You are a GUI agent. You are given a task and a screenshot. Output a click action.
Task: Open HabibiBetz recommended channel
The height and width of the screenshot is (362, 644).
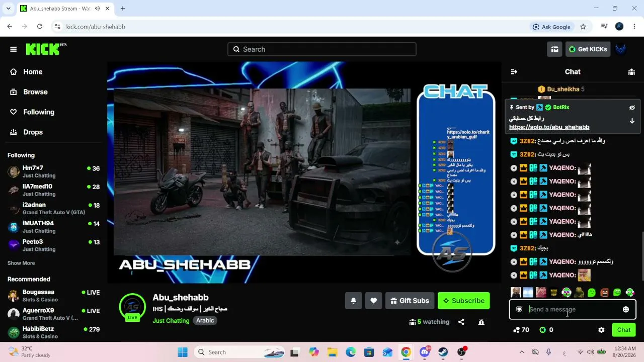coord(54,332)
